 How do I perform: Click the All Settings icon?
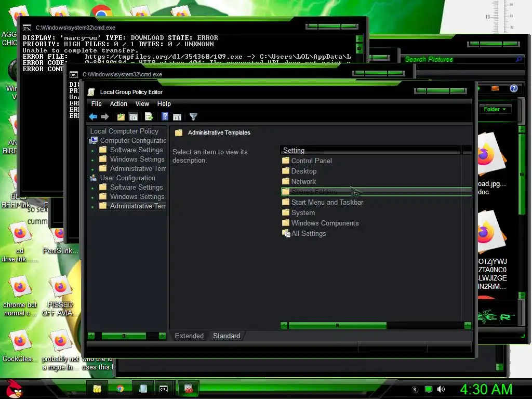(x=286, y=233)
